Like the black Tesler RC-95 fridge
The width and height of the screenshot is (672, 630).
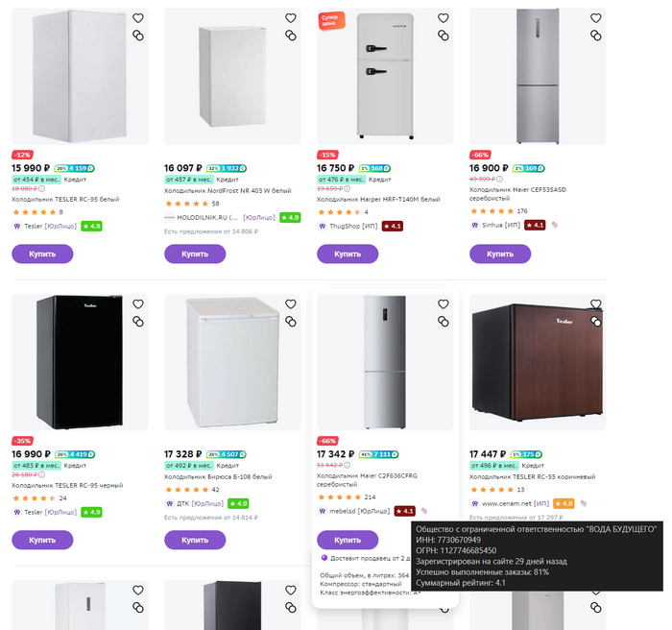click(x=138, y=303)
